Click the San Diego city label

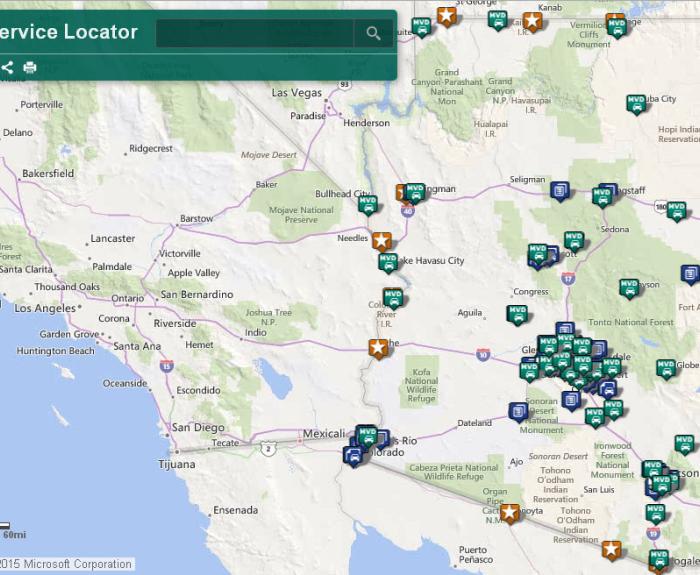tap(197, 427)
